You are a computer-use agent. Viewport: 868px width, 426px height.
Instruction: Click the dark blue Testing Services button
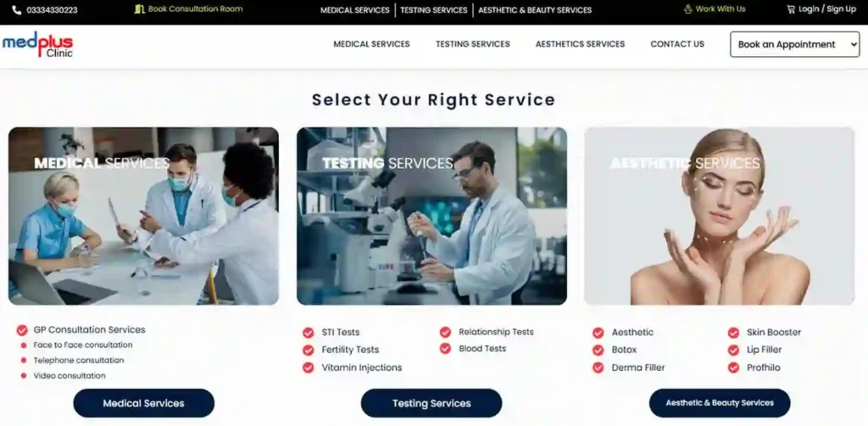click(x=431, y=403)
